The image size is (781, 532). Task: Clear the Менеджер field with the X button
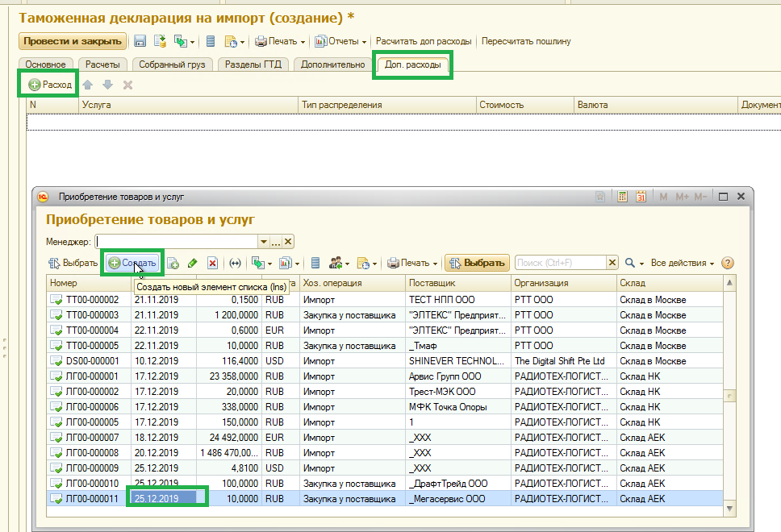pyautogui.click(x=288, y=241)
